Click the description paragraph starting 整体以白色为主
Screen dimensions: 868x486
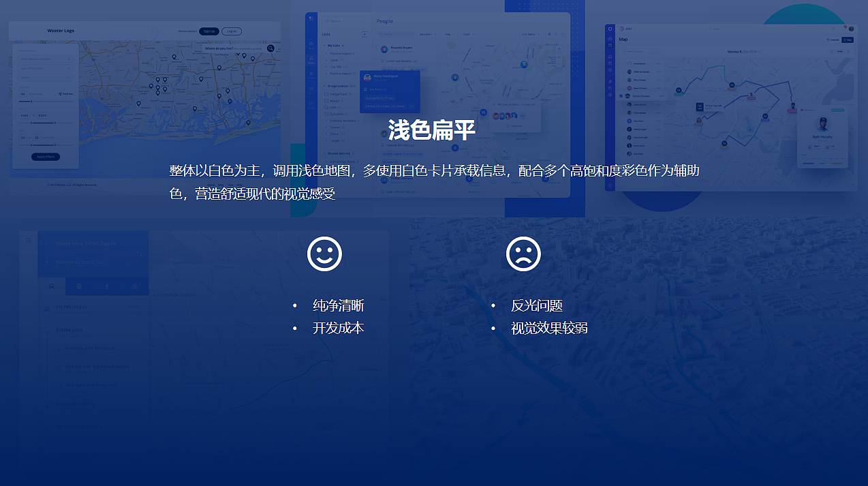point(434,182)
